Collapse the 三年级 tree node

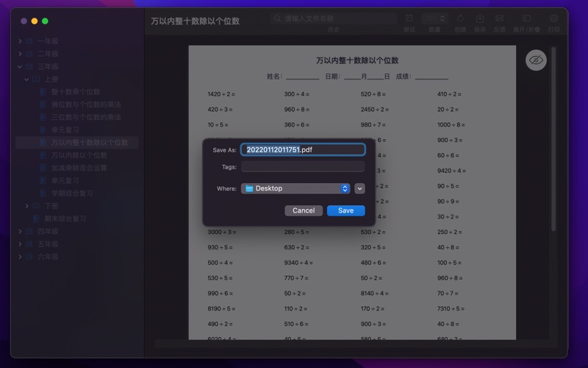pos(20,66)
